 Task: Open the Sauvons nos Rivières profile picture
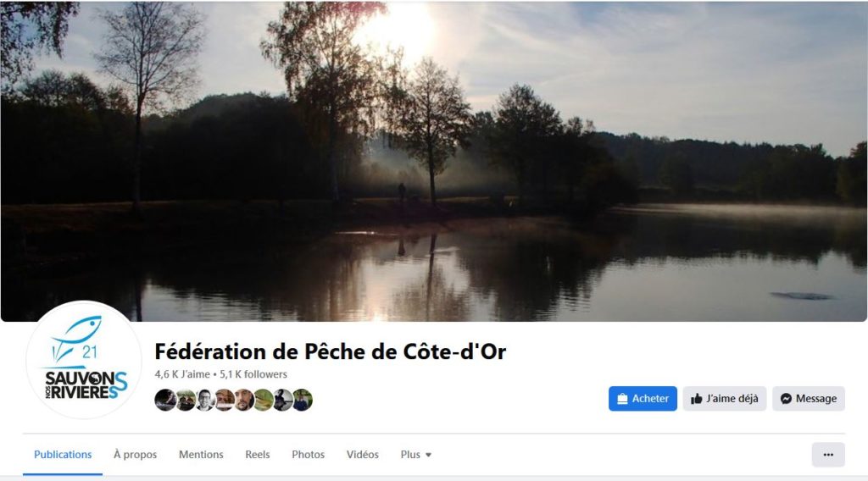tap(84, 359)
